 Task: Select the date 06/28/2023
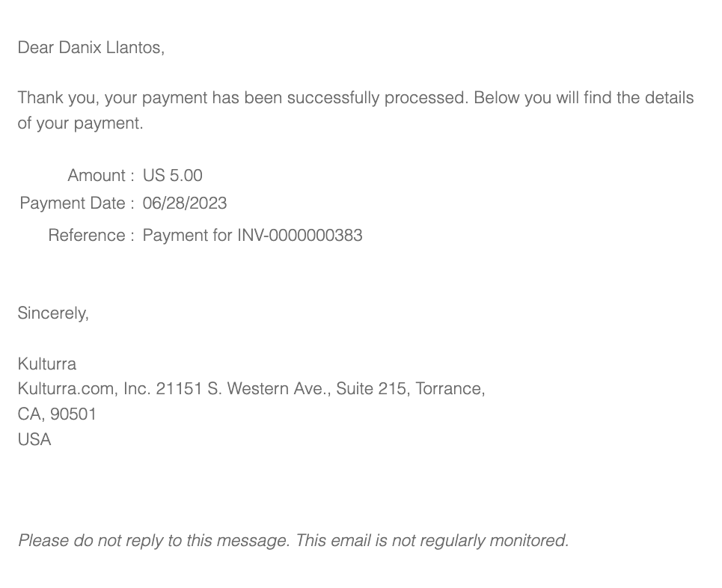[x=185, y=203]
